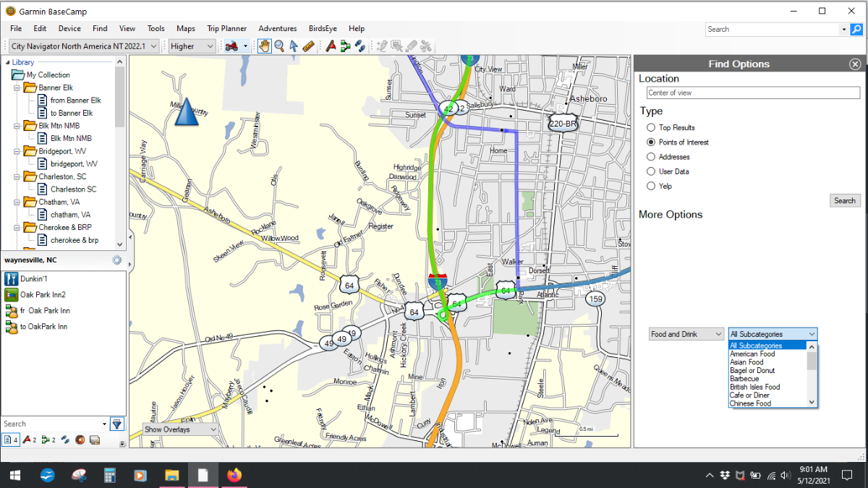Screen dimensions: 868x488
Task: Choose American Food subcategory
Action: (x=752, y=354)
